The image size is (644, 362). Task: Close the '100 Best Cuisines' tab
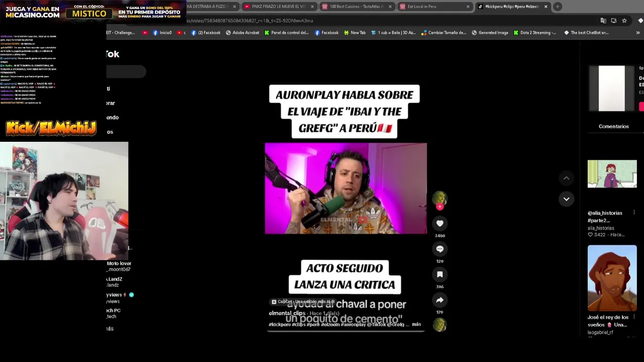[390, 7]
